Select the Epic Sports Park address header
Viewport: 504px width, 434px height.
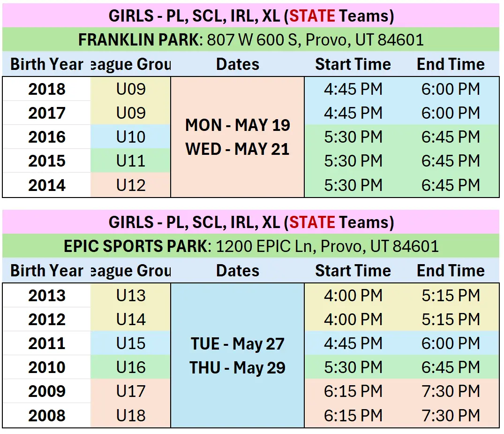click(x=251, y=246)
